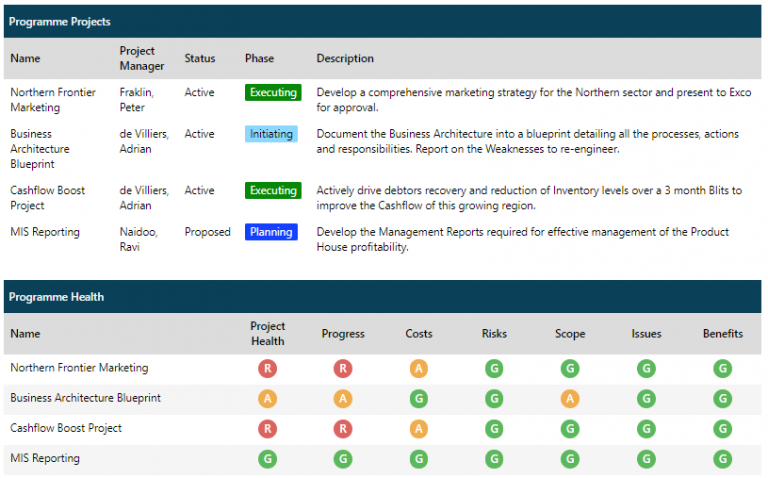Click red Progress indicator for Cashflow Boost Project
This screenshot has width=768, height=478.
343,429
